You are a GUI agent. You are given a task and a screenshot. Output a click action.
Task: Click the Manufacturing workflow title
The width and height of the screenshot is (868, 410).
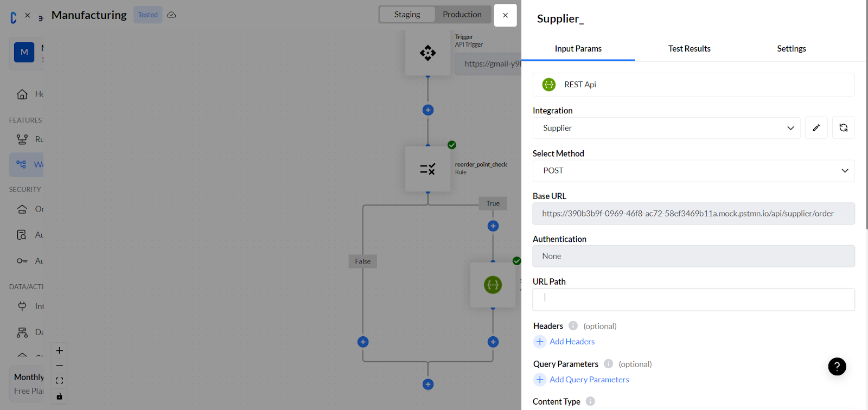[89, 15]
